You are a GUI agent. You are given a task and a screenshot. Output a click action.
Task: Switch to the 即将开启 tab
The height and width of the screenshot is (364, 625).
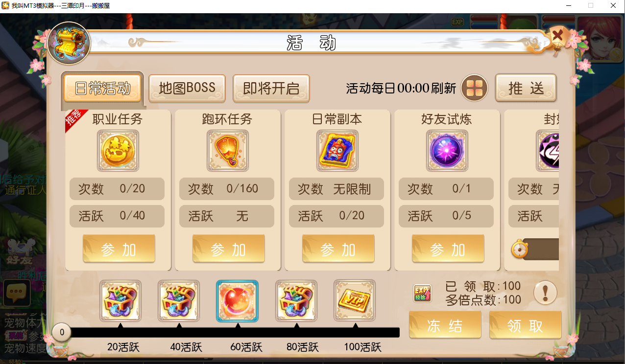click(271, 89)
